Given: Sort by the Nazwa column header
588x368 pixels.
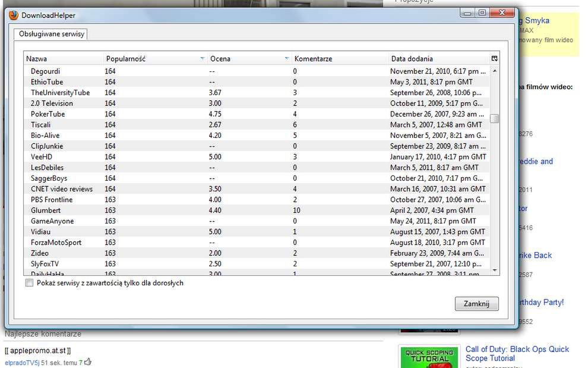Looking at the screenshot, I should coord(64,59).
